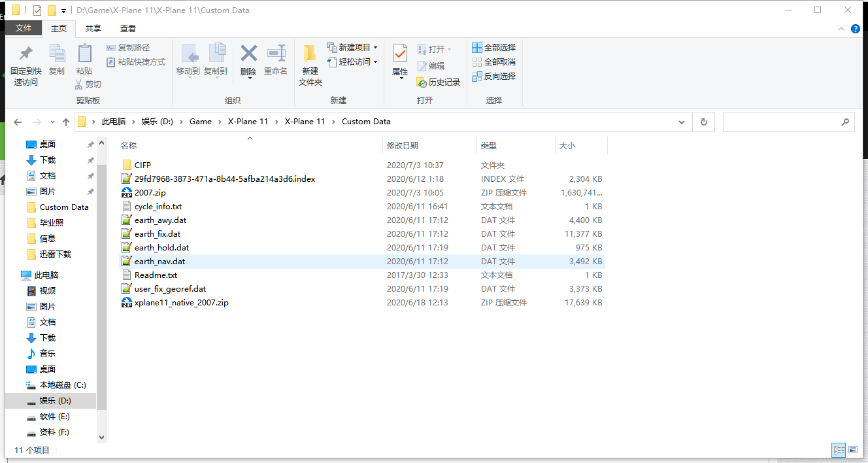Open 音乐 in navigation pane
This screenshot has height=463, width=868.
click(41, 354)
